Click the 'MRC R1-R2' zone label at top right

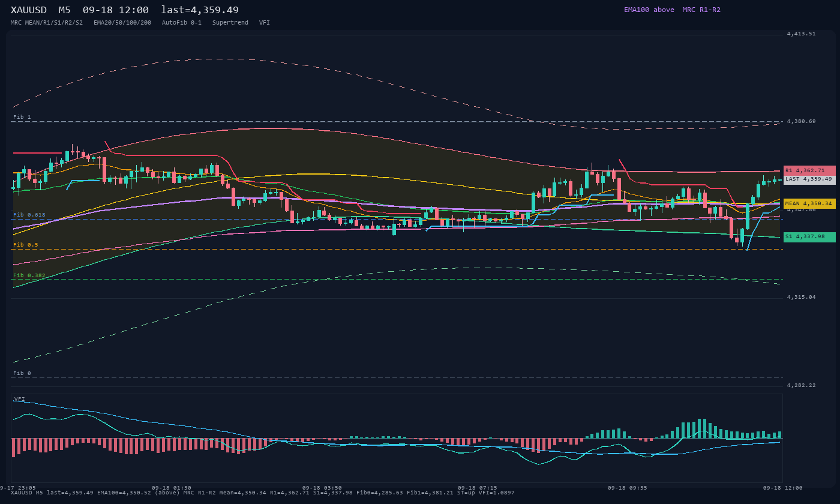click(701, 10)
